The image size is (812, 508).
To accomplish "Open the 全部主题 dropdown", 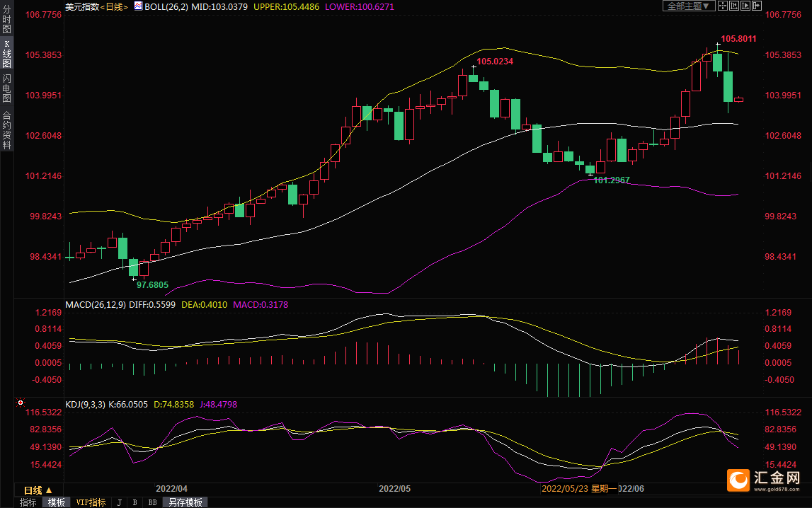I will 688,6.
